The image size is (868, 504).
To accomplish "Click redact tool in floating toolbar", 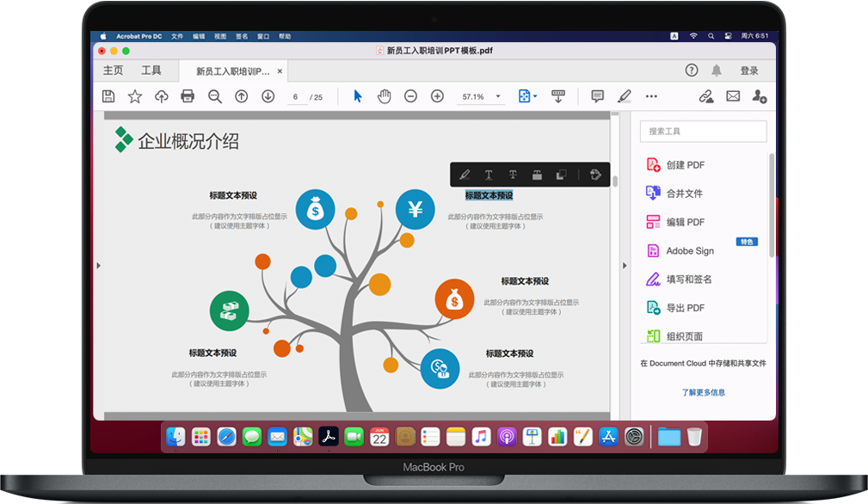I will [537, 175].
